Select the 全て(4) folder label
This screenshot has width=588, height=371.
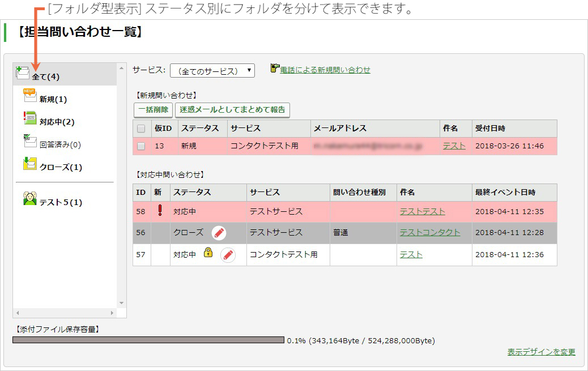pos(45,77)
